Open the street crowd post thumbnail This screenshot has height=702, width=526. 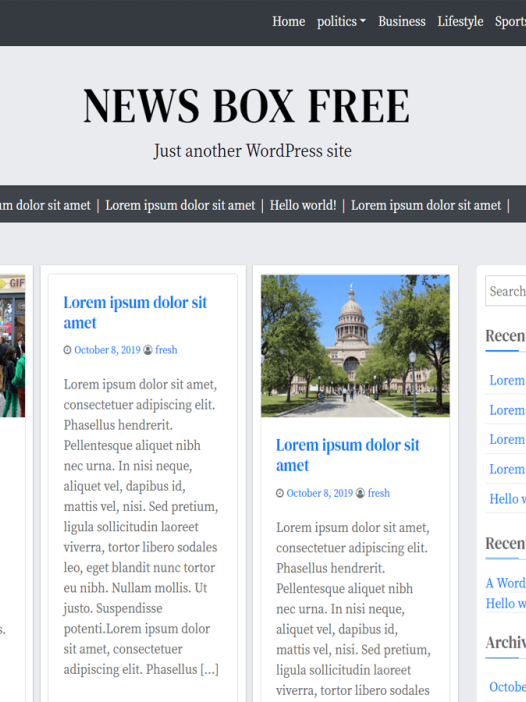tap(13, 346)
